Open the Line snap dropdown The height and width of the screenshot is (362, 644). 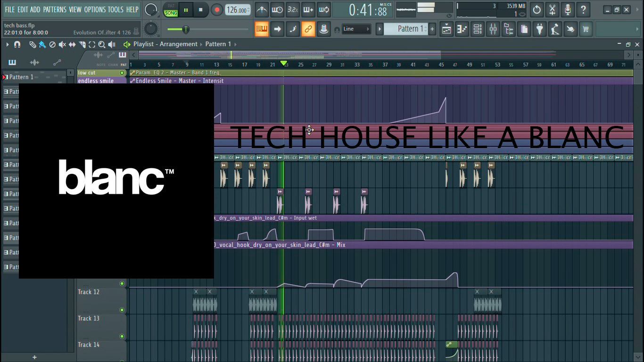(x=356, y=29)
